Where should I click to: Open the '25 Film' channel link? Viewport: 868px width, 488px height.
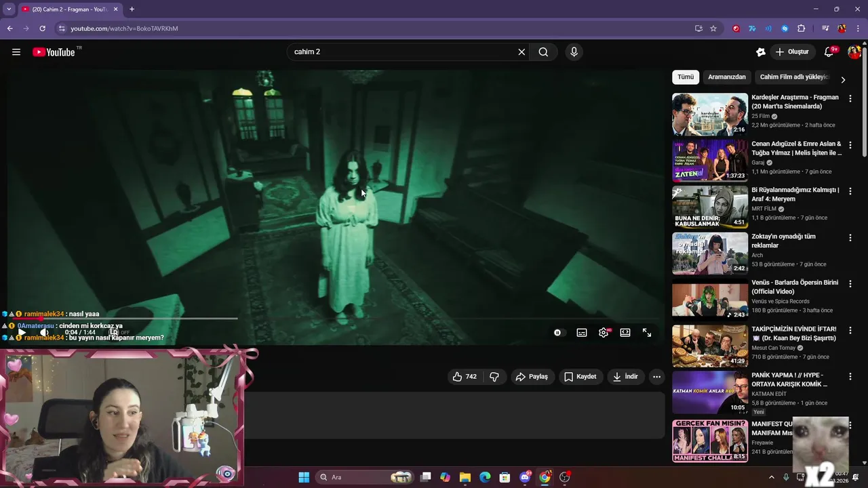(x=761, y=117)
